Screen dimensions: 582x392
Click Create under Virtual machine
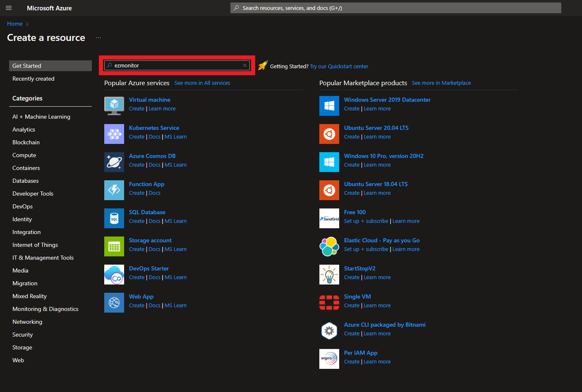pyautogui.click(x=137, y=108)
